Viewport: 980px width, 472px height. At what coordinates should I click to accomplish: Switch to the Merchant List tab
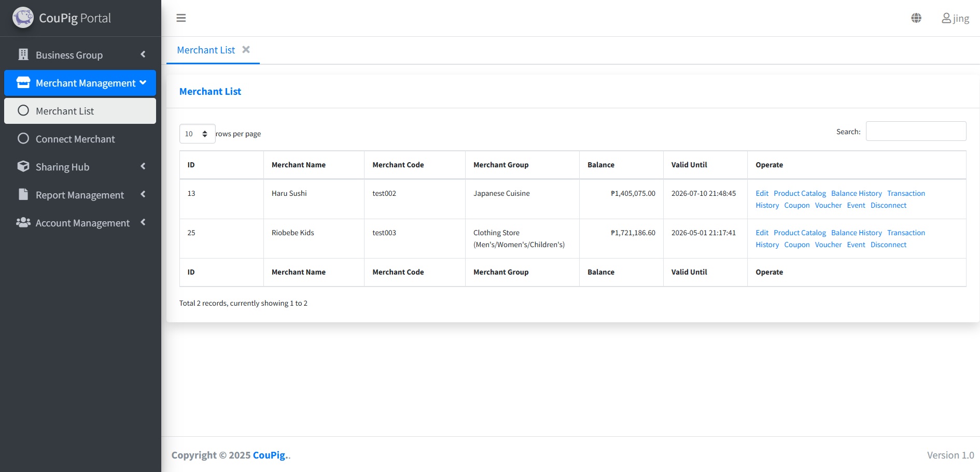coord(206,50)
